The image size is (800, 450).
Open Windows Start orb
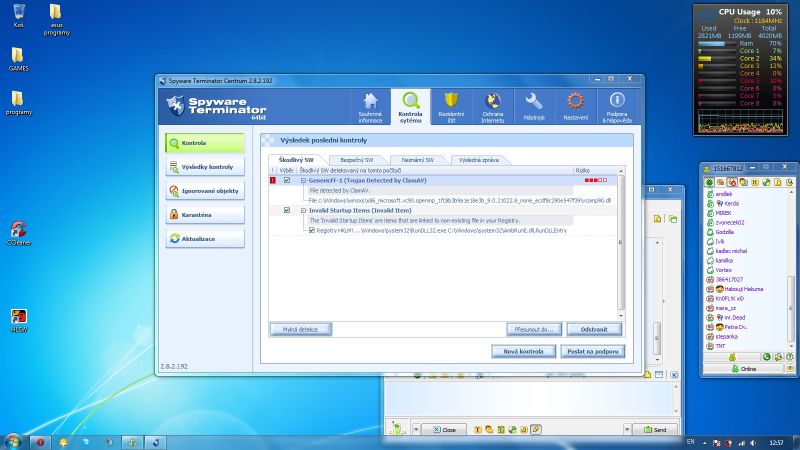pyautogui.click(x=13, y=442)
